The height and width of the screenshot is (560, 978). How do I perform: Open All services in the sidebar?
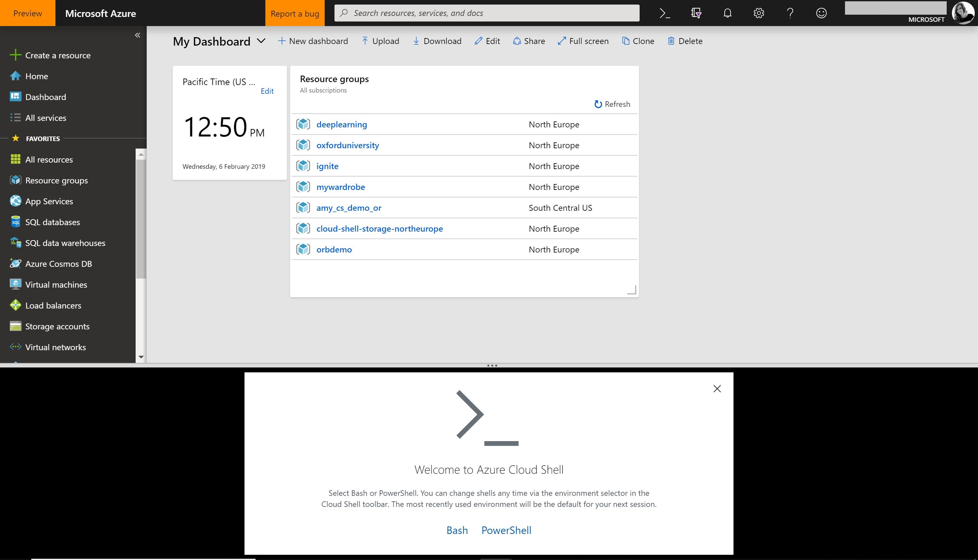coord(45,118)
